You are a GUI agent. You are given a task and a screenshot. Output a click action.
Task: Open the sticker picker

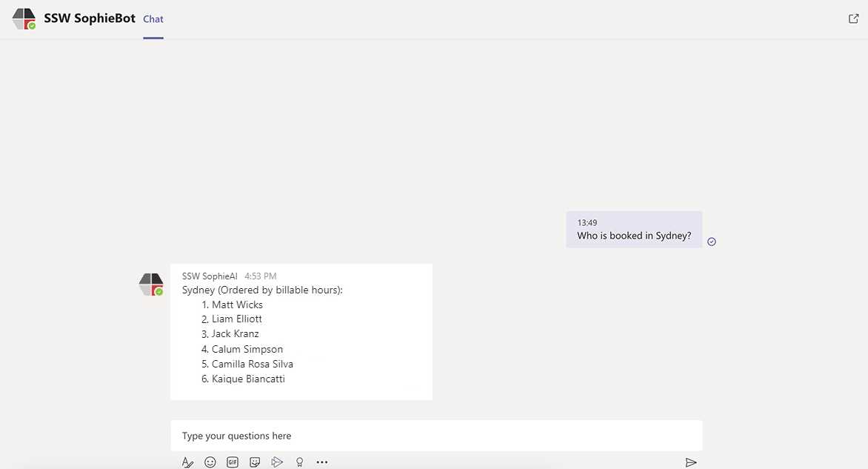pos(255,462)
